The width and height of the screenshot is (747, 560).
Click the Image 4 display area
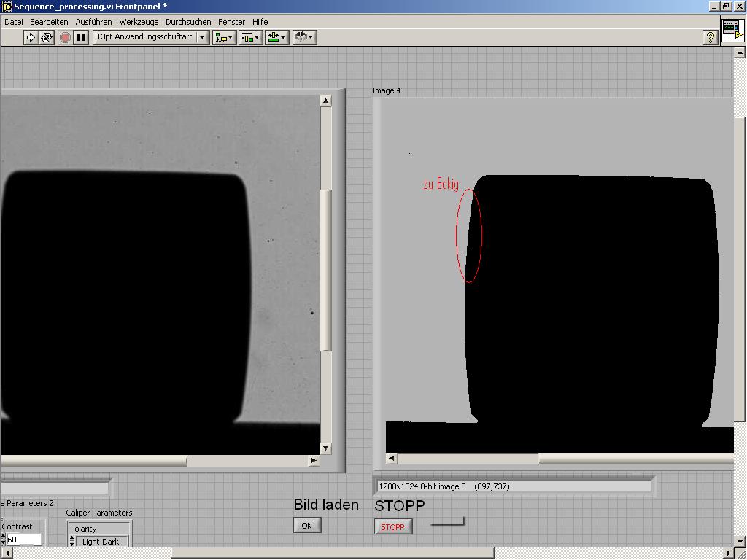click(560, 275)
